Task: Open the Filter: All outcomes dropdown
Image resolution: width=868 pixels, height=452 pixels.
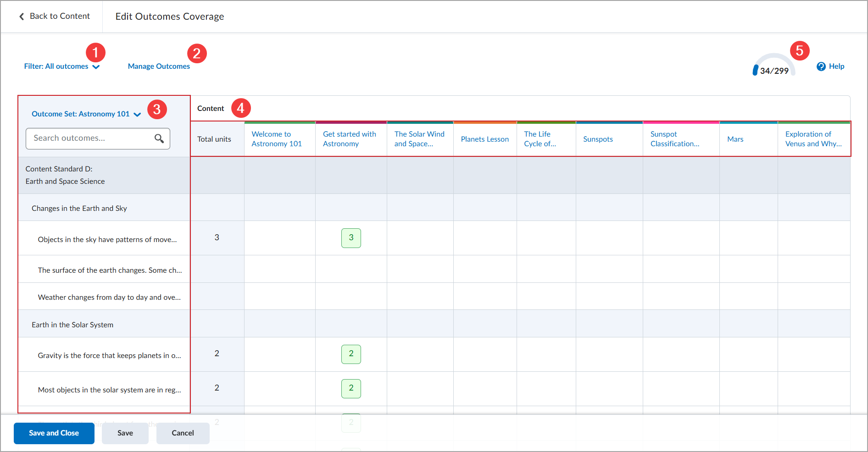Action: [x=62, y=66]
